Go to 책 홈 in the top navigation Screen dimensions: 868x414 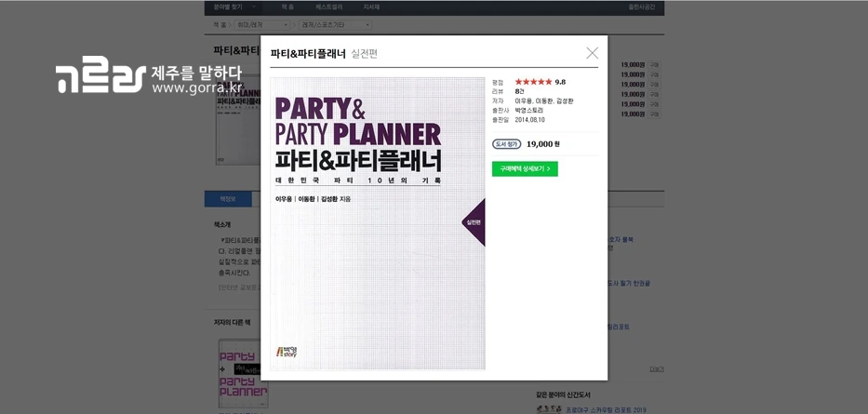coord(287,7)
